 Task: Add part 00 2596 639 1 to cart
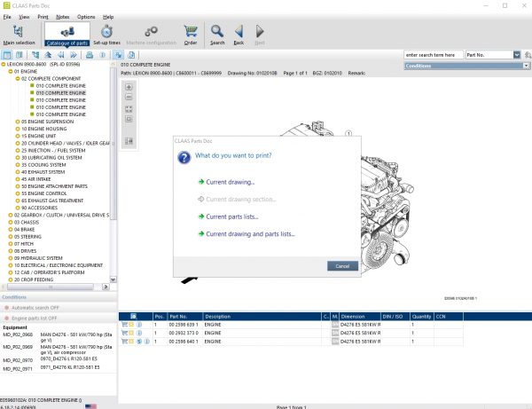pos(124,324)
